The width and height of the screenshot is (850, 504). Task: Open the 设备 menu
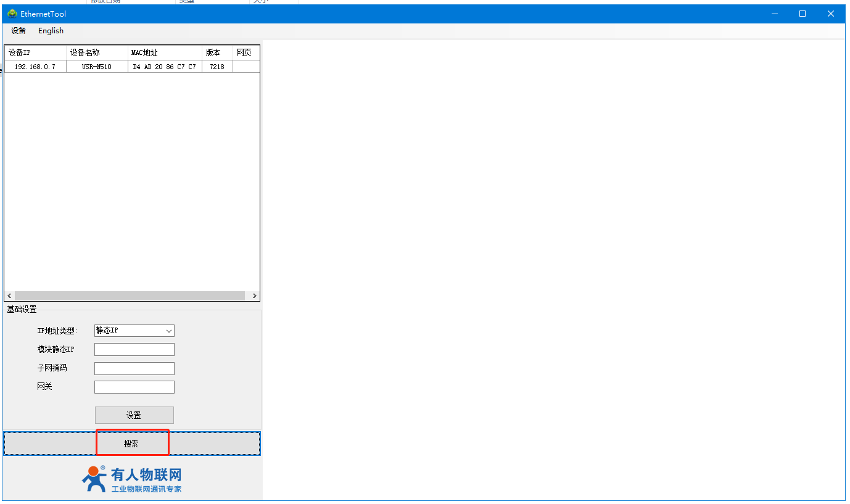click(x=19, y=31)
